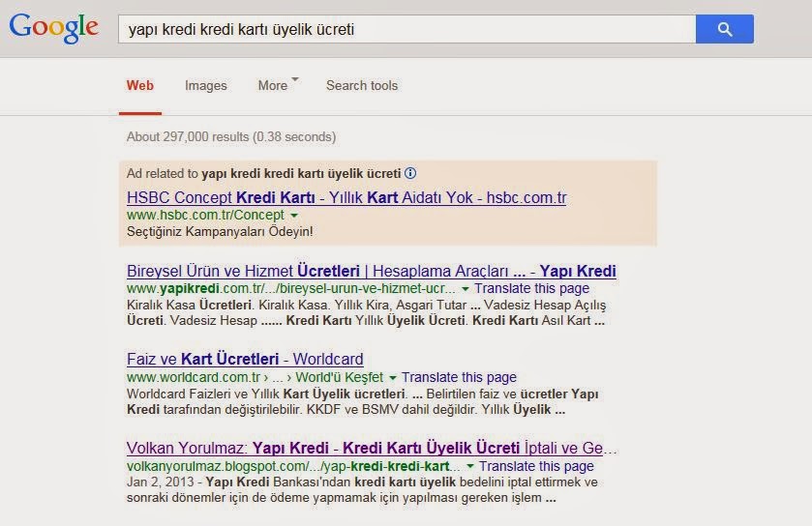Viewport: 812px width, 526px height.
Task: Open Bireysel Ürün ve Hizmet Ücretleri result
Action: [372, 271]
